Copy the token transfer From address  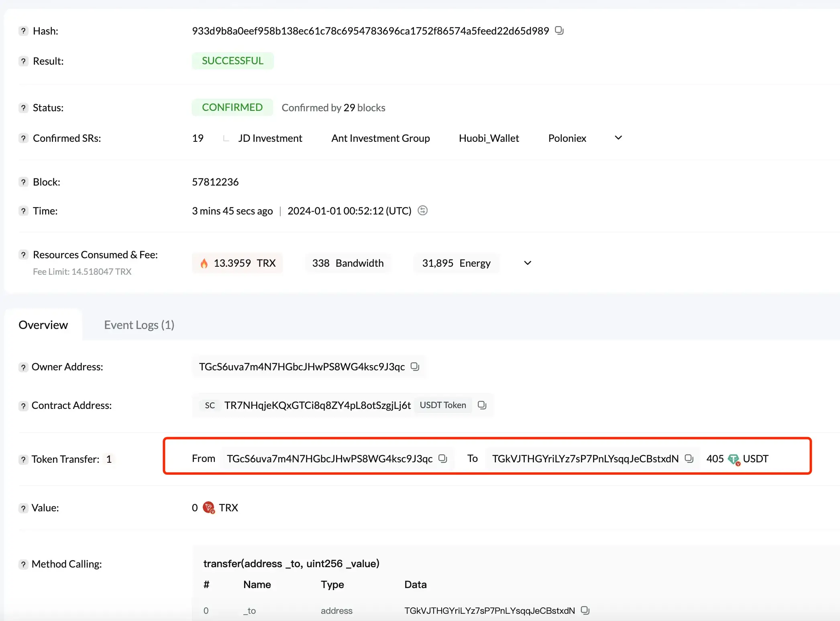coord(442,458)
